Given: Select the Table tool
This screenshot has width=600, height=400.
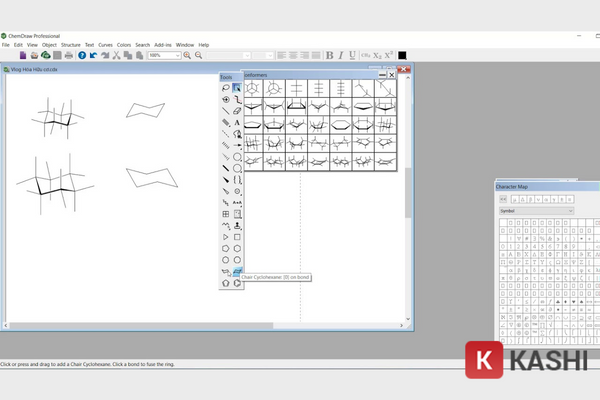Looking at the screenshot, I should pos(226,214).
